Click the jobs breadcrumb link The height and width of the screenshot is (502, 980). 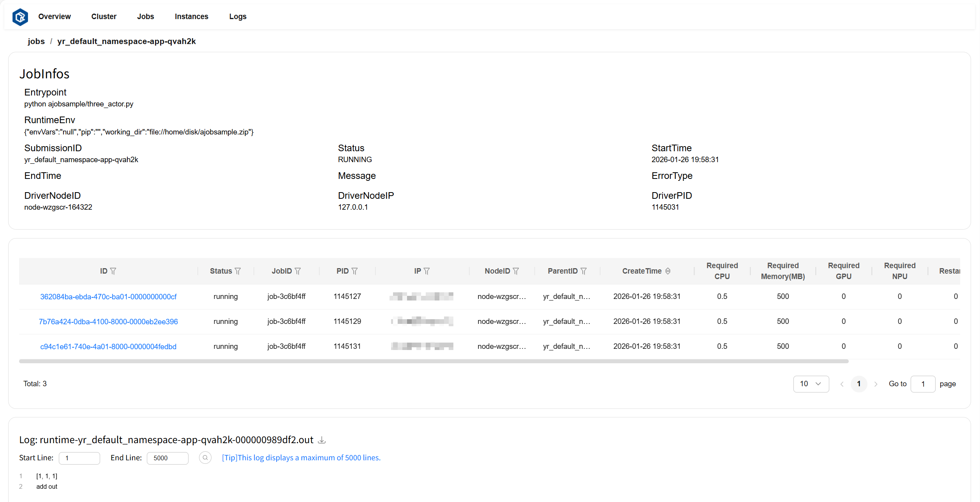click(36, 41)
